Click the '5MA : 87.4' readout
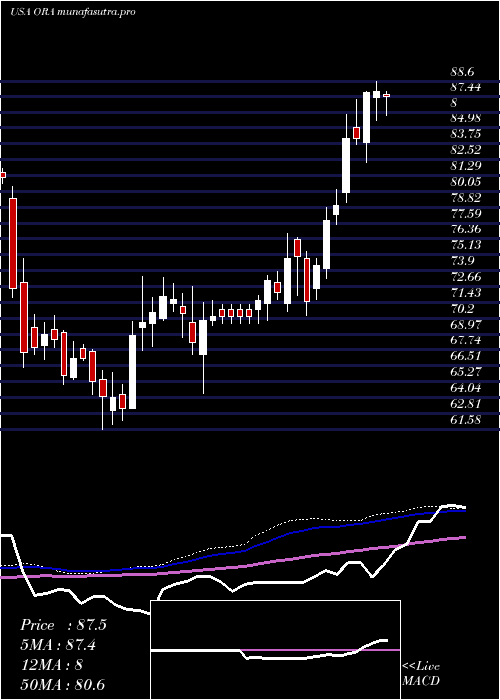 coord(58,645)
